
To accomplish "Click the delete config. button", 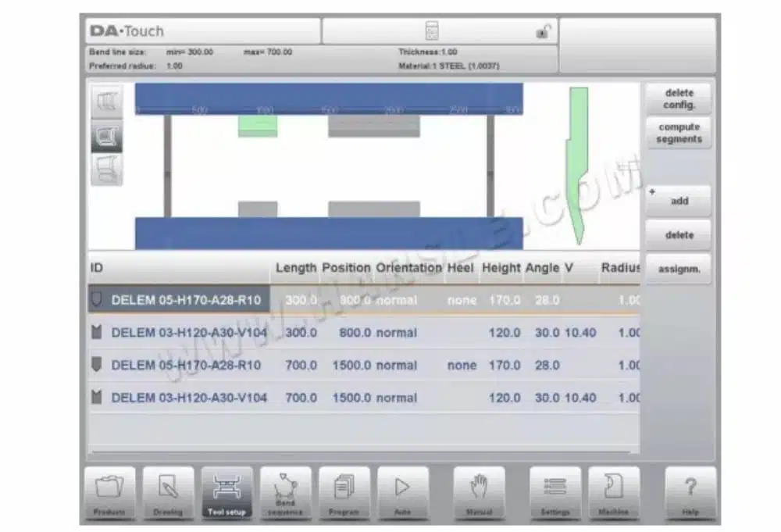I will point(679,98).
